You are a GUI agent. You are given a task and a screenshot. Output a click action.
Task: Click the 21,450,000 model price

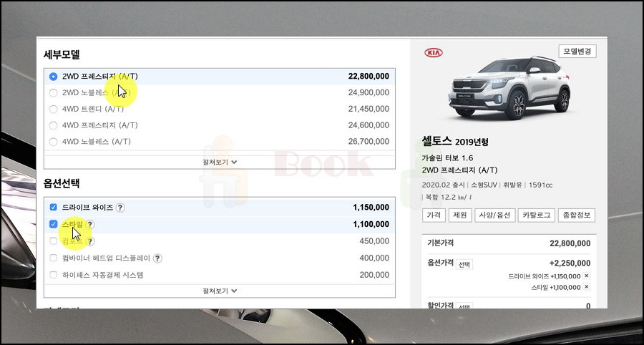pos(369,110)
